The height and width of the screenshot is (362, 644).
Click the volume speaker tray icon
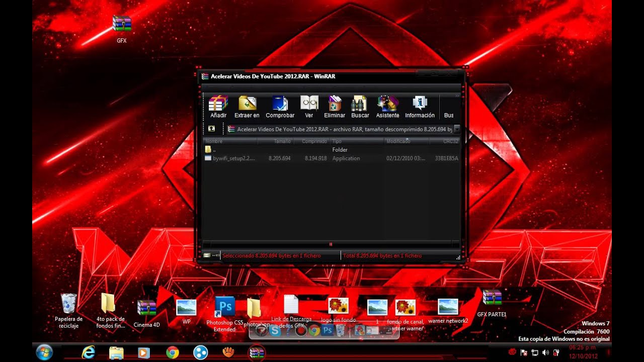[545, 352]
